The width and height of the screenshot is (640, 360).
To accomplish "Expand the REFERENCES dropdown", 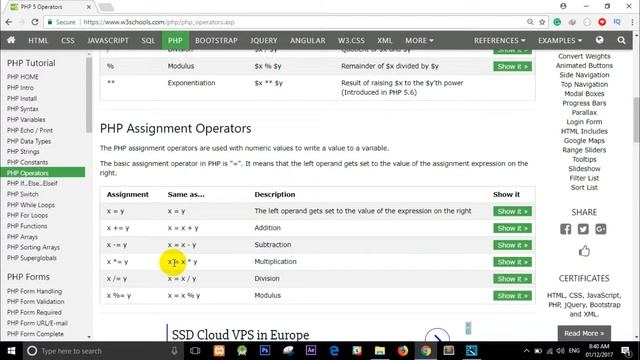I will click(x=499, y=40).
